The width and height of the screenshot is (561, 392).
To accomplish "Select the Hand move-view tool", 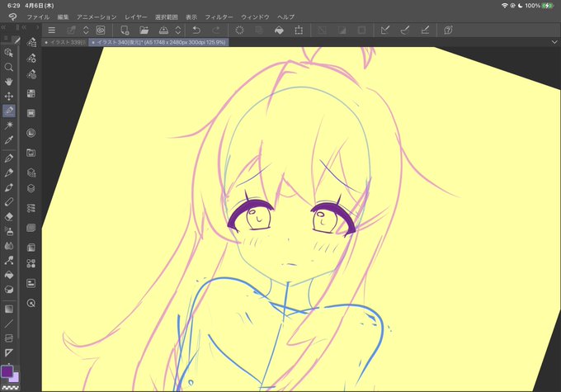I will coord(9,82).
